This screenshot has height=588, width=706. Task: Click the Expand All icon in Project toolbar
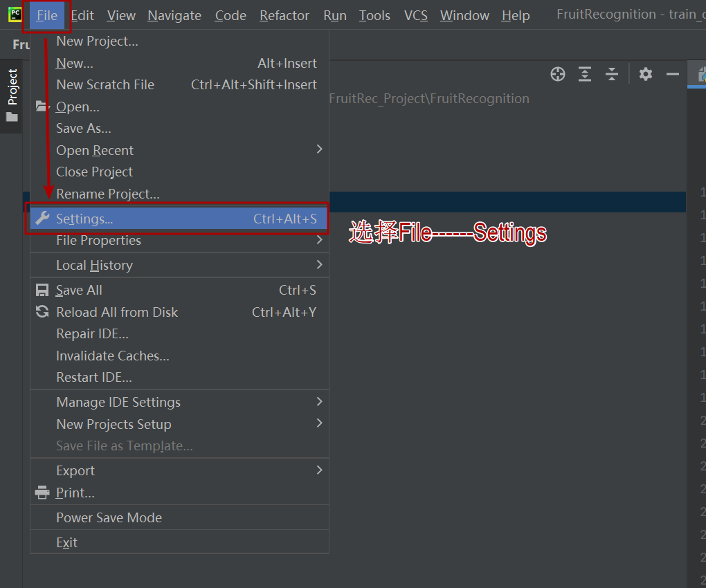(584, 74)
